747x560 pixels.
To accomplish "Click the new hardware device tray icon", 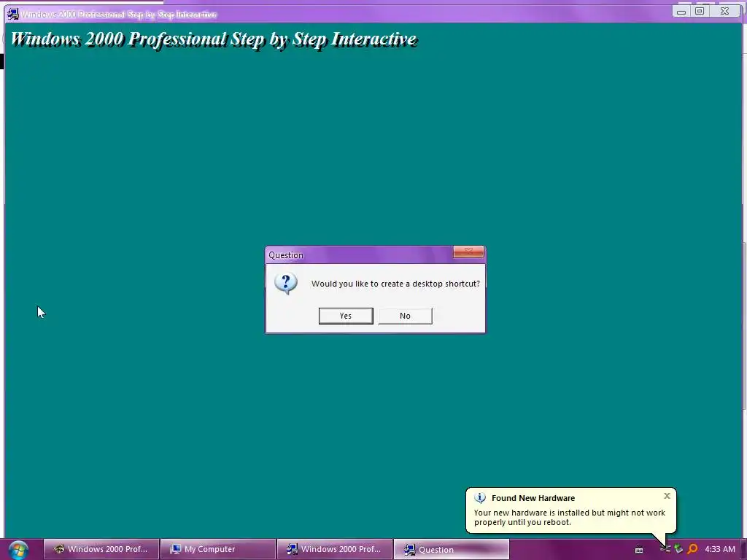I will (x=665, y=549).
